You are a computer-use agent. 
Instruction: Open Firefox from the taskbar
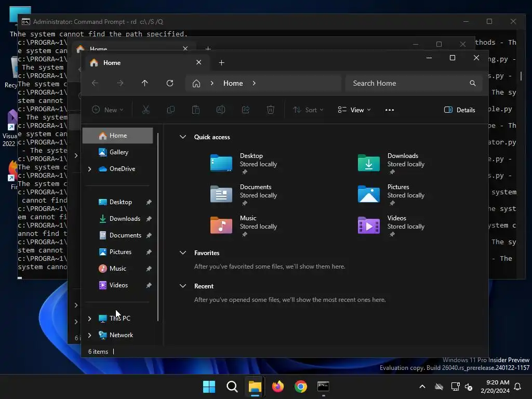pyautogui.click(x=278, y=387)
